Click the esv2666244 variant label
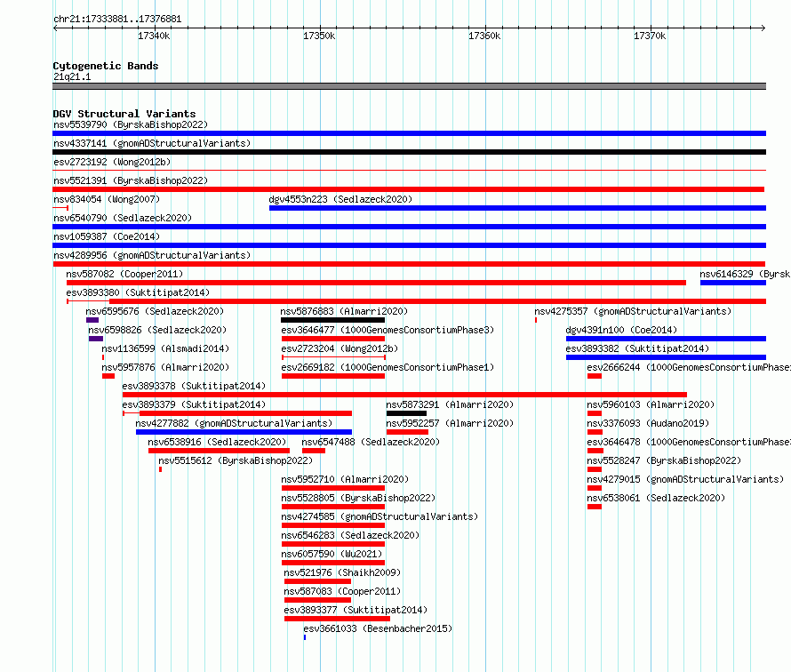This screenshot has width=791, height=672. coord(689,367)
